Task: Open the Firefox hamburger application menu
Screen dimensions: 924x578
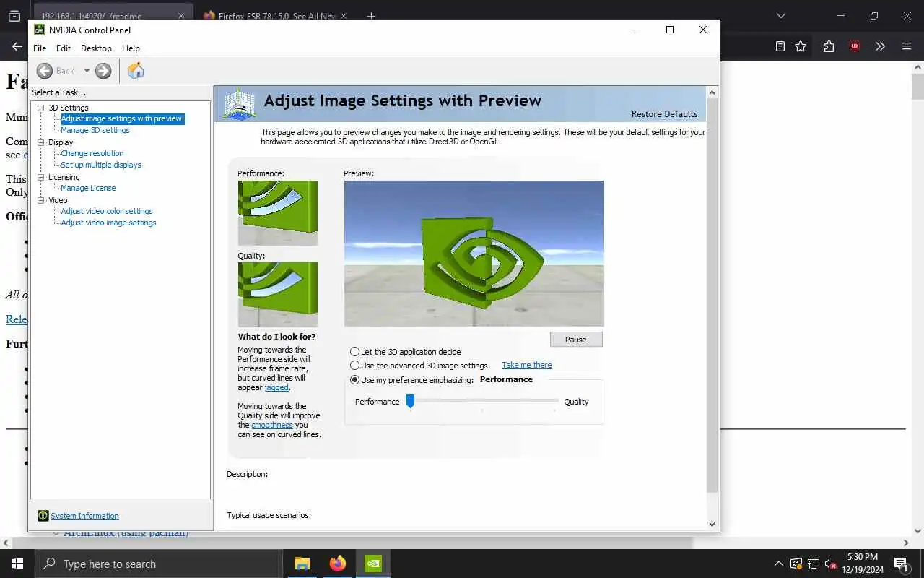Action: tap(907, 46)
